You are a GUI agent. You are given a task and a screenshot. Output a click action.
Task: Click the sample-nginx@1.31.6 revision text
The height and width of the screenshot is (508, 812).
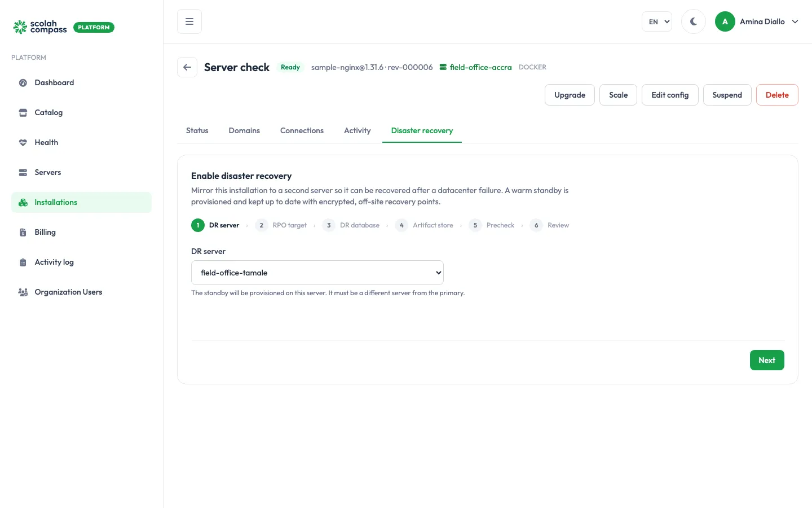tap(372, 67)
